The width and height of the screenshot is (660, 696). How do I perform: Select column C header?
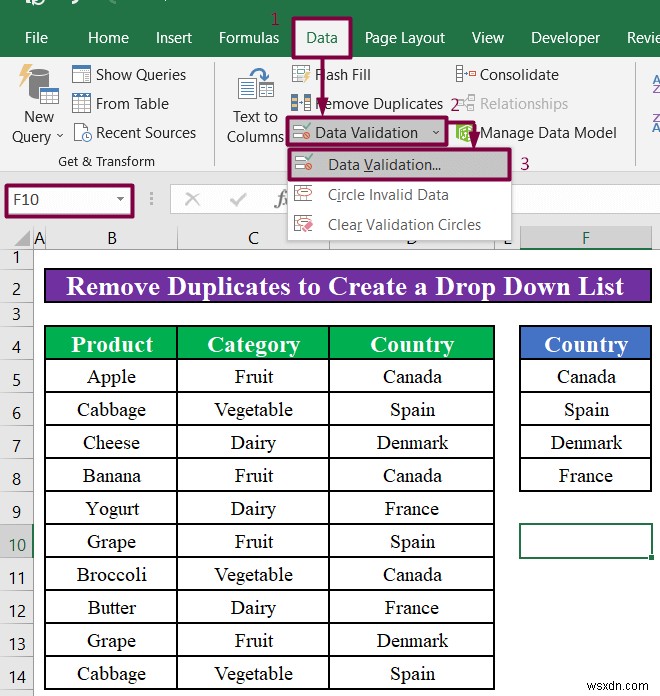pyautogui.click(x=253, y=238)
